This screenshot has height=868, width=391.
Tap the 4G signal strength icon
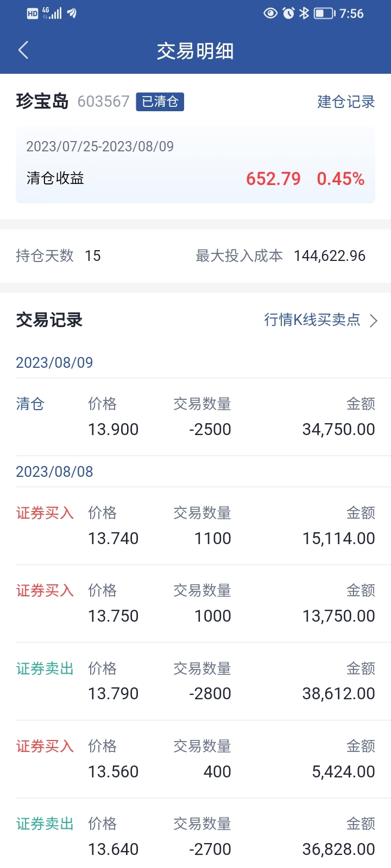[52, 13]
